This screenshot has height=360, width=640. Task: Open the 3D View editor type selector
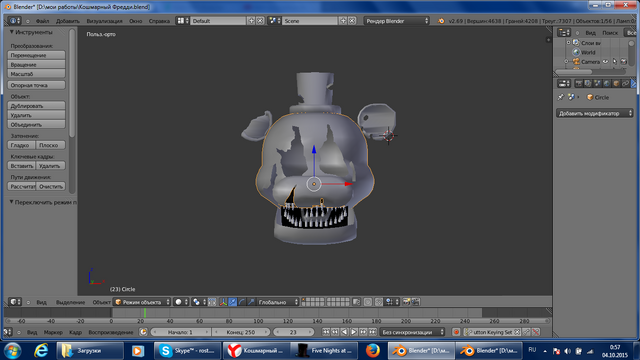click(x=15, y=302)
